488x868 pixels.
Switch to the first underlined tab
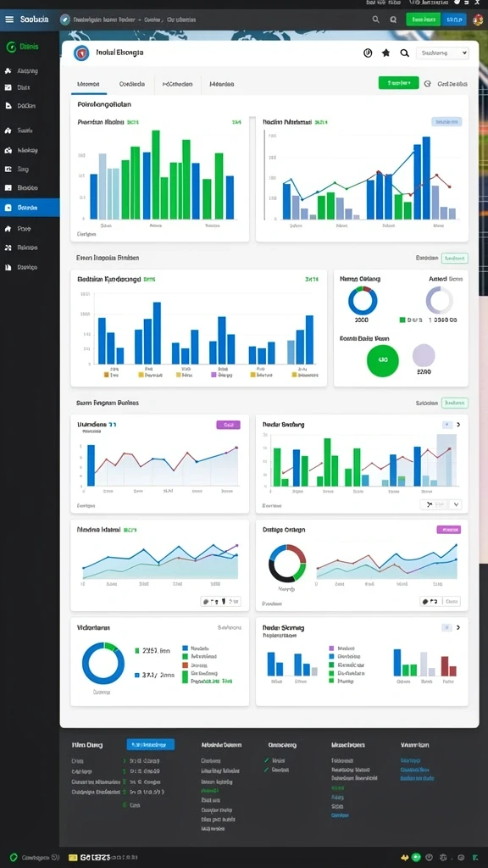tap(88, 84)
